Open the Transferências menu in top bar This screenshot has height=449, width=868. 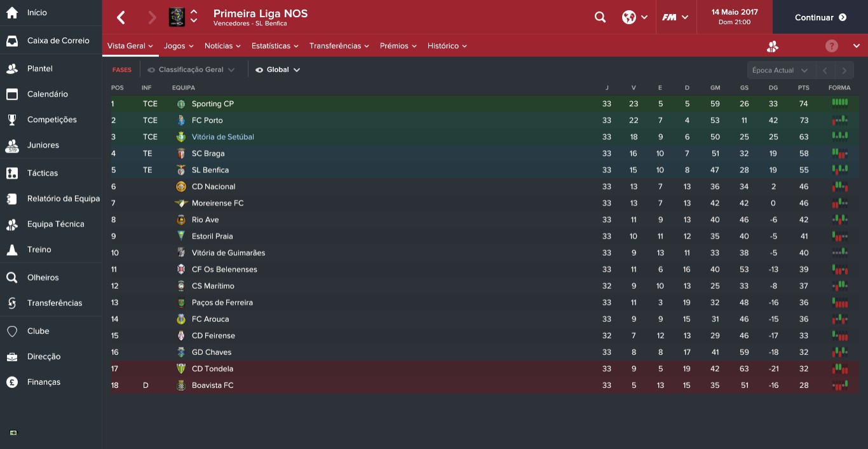(339, 46)
